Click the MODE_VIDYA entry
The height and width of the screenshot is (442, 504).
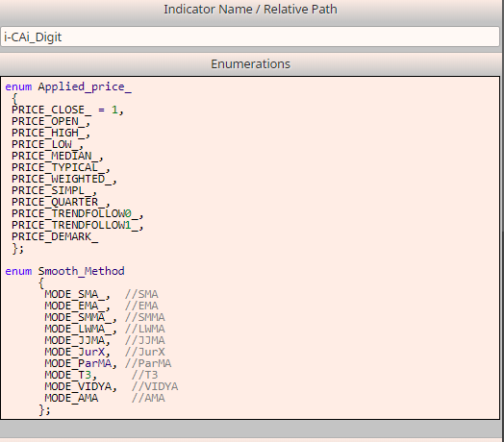(x=81, y=387)
